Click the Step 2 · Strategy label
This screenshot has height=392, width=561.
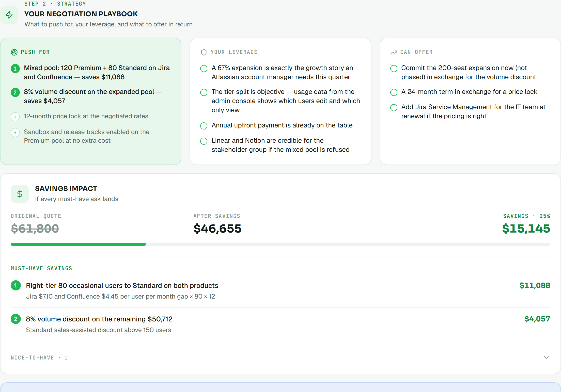click(55, 4)
